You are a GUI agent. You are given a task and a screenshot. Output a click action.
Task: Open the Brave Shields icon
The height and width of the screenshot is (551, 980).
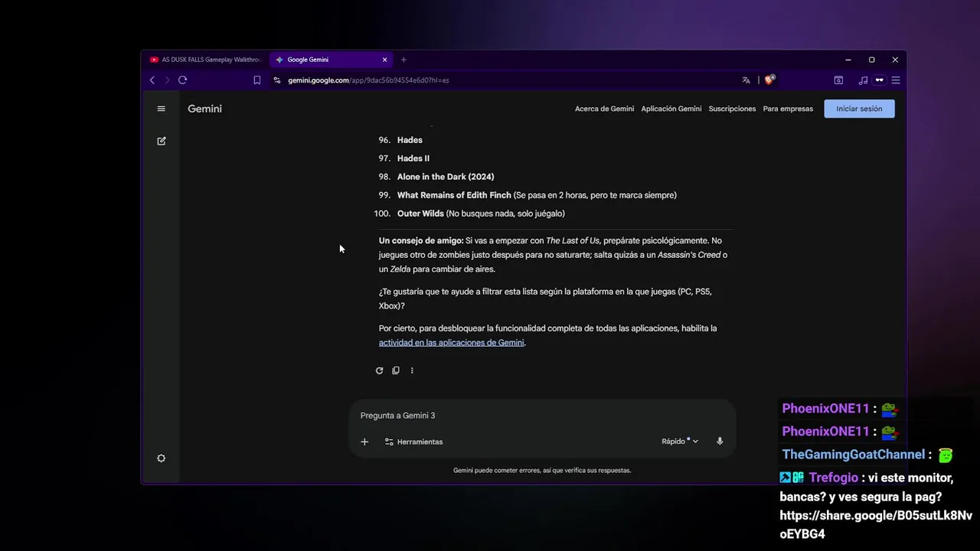[x=770, y=80]
